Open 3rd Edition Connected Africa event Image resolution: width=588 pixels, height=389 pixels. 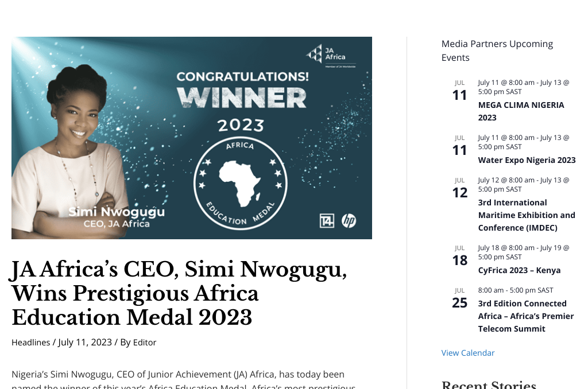click(x=525, y=316)
